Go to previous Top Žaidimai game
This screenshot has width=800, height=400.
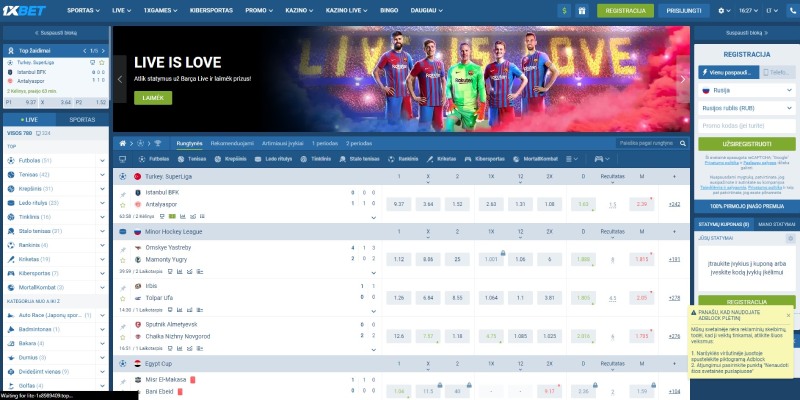click(85, 51)
